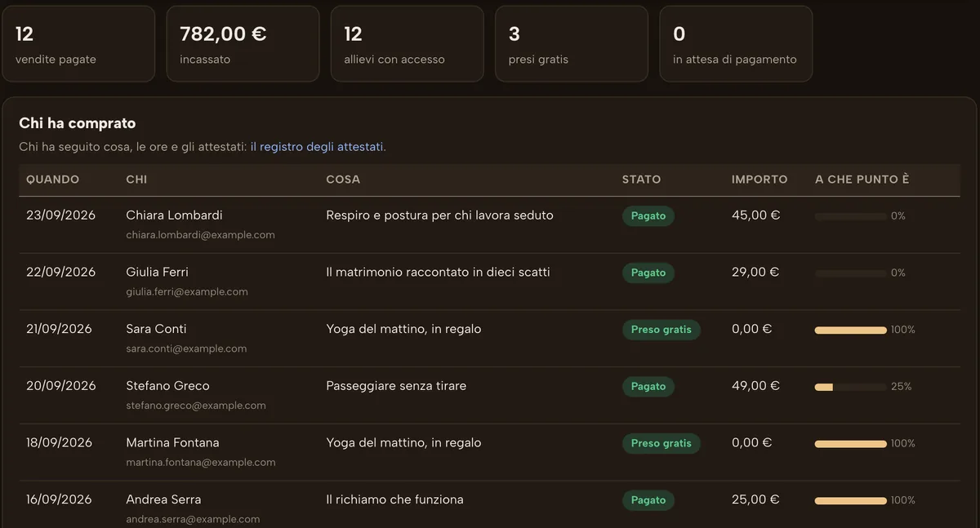Click Stefano Greco's 25% progress bar
This screenshot has width=980, height=528.
[850, 387]
